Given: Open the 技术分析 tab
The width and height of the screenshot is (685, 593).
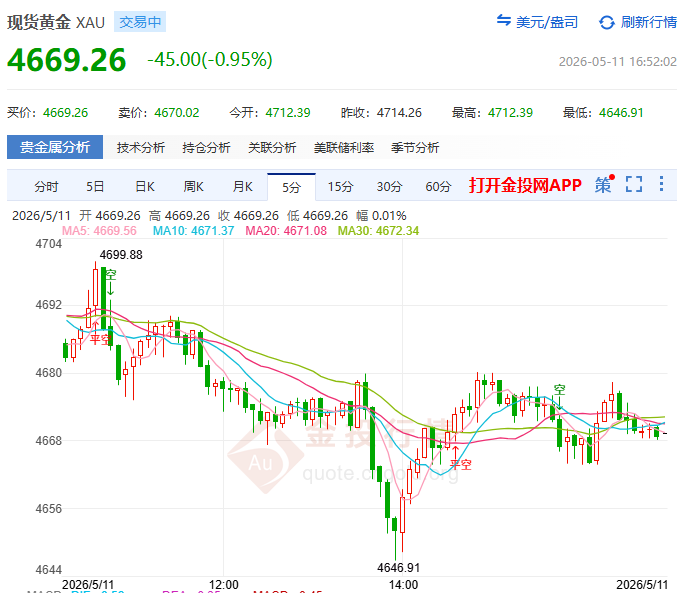Looking at the screenshot, I should pyautogui.click(x=141, y=148).
